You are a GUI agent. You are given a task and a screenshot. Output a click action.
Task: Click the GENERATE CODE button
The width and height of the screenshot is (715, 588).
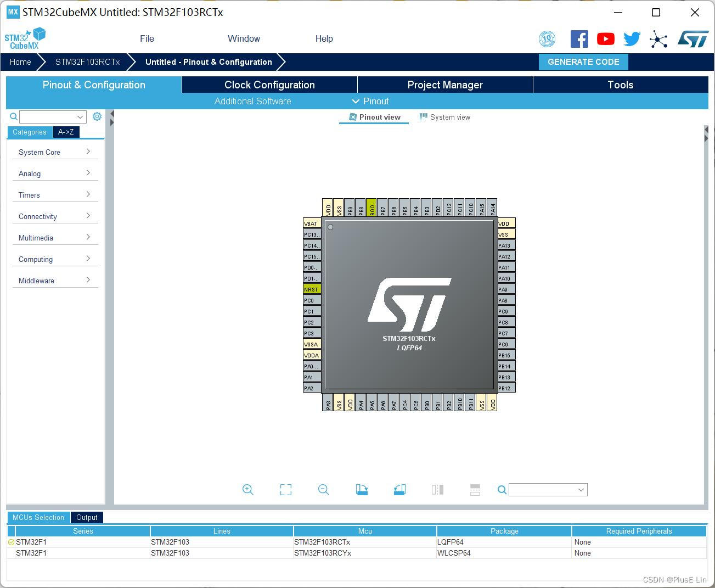583,62
